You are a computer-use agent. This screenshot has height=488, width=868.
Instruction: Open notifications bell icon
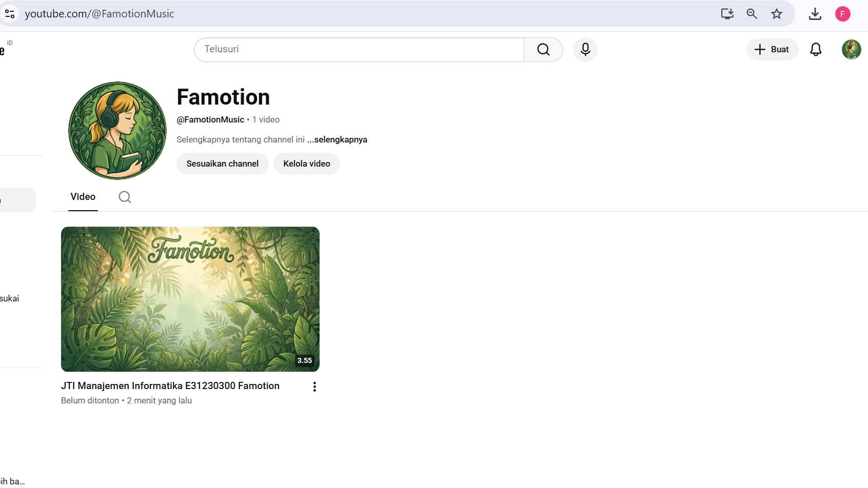(816, 49)
